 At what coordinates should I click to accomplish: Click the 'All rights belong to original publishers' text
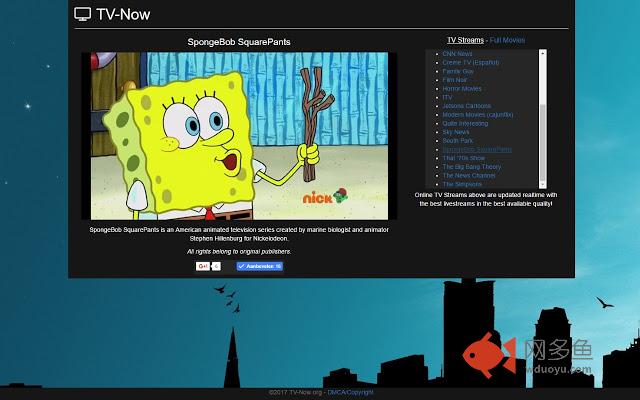tap(239, 251)
